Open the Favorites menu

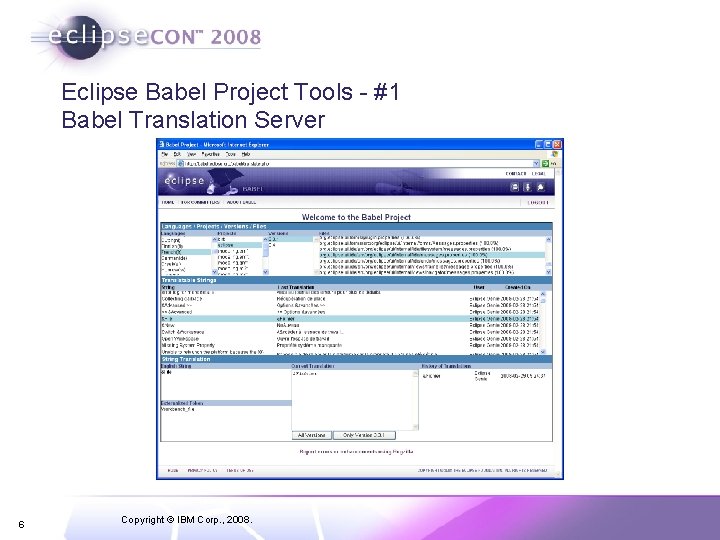(x=210, y=154)
